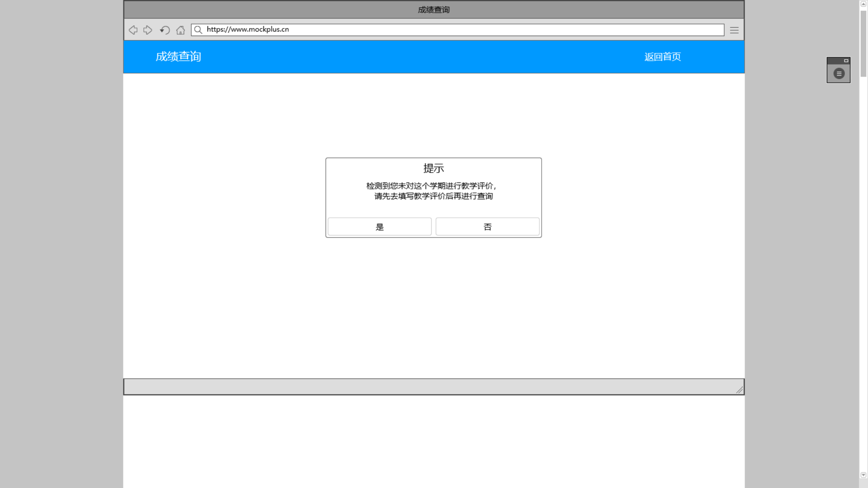Viewport: 868px width, 488px height.
Task: Click the vertical scrollbar down arrow
Action: click(863, 475)
